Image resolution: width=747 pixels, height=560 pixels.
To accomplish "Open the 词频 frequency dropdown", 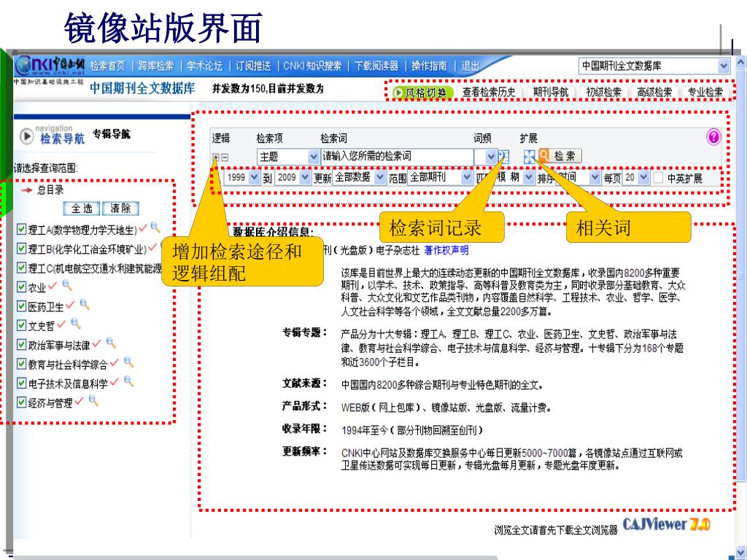I will (x=486, y=157).
